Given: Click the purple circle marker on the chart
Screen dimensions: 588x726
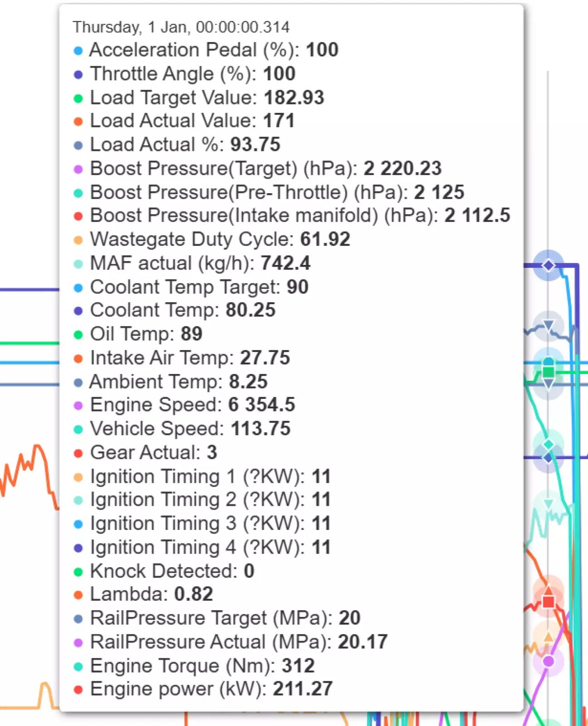Looking at the screenshot, I should click(548, 661).
